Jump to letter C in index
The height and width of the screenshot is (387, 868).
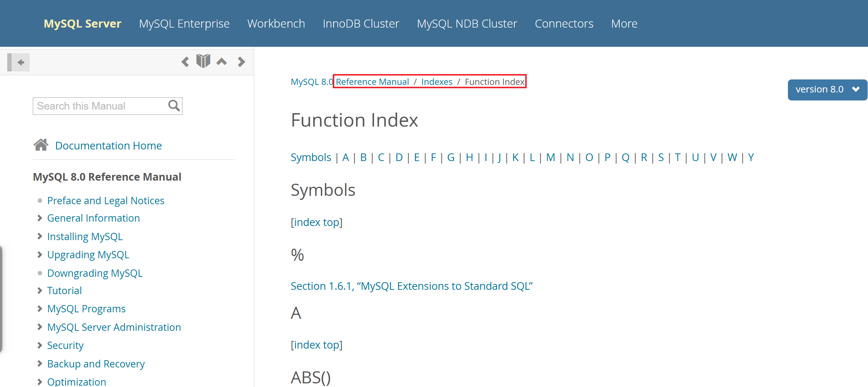point(381,157)
